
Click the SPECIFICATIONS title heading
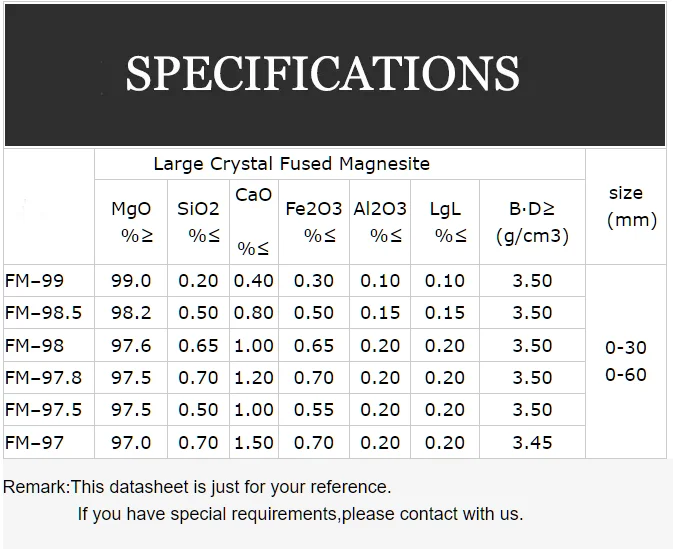point(322,74)
